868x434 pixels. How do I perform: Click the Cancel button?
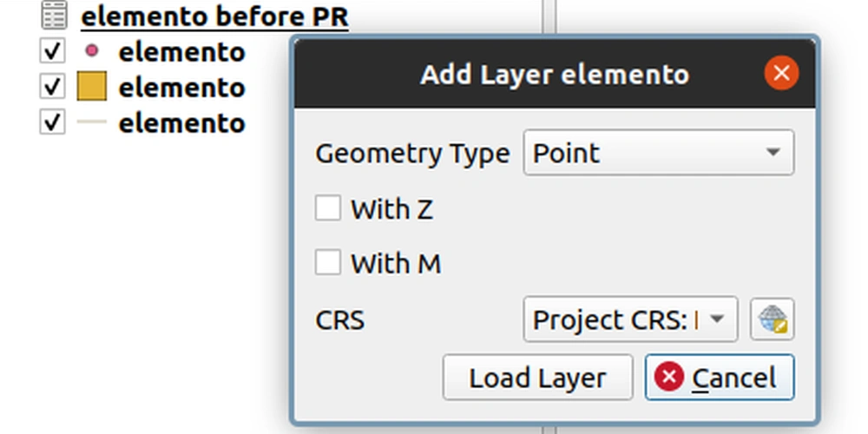tap(720, 378)
